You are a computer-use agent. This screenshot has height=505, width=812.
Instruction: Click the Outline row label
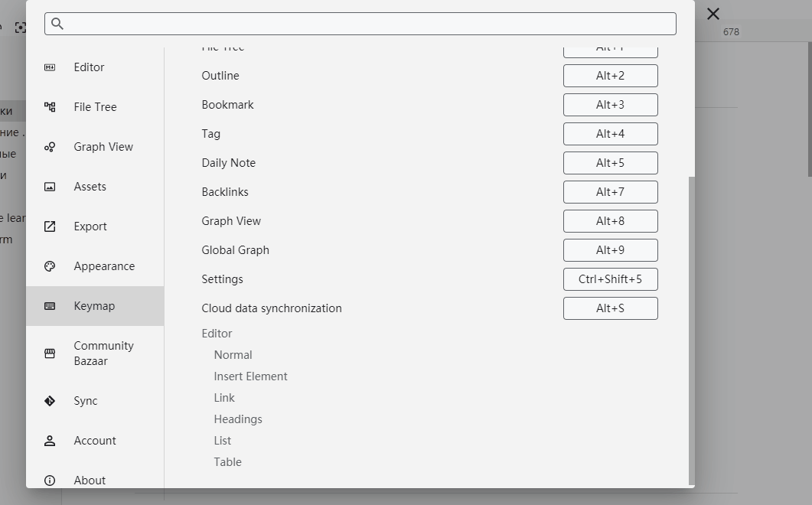click(x=220, y=76)
